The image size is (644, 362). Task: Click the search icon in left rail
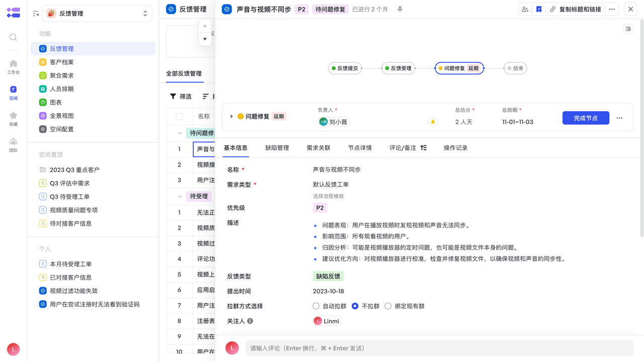(14, 37)
